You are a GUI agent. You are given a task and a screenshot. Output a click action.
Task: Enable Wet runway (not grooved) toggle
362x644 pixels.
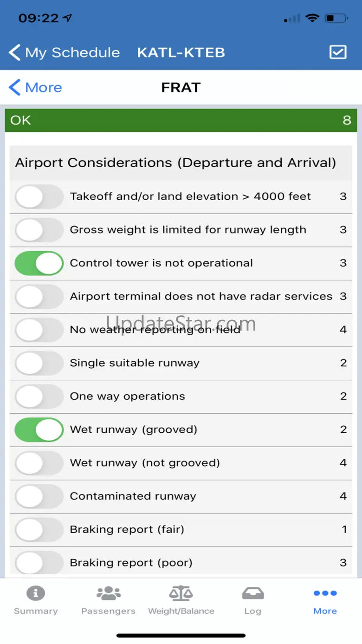point(39,463)
